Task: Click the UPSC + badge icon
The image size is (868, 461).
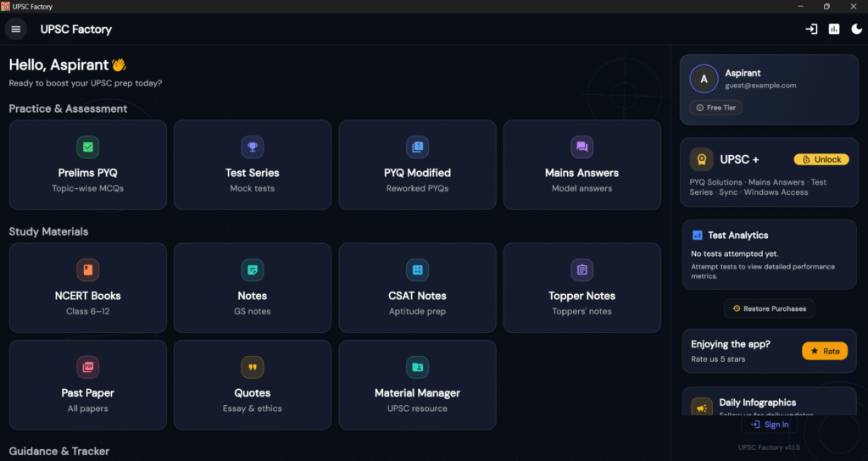Action: point(701,160)
